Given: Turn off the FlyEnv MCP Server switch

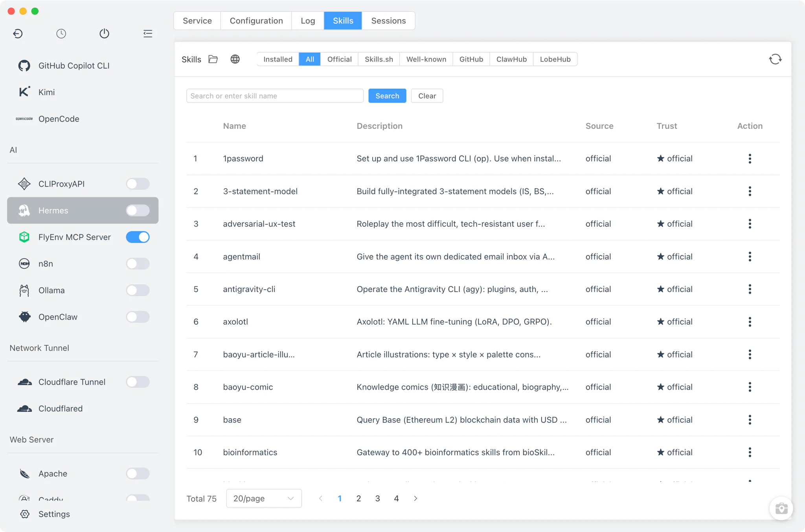Looking at the screenshot, I should click(138, 237).
